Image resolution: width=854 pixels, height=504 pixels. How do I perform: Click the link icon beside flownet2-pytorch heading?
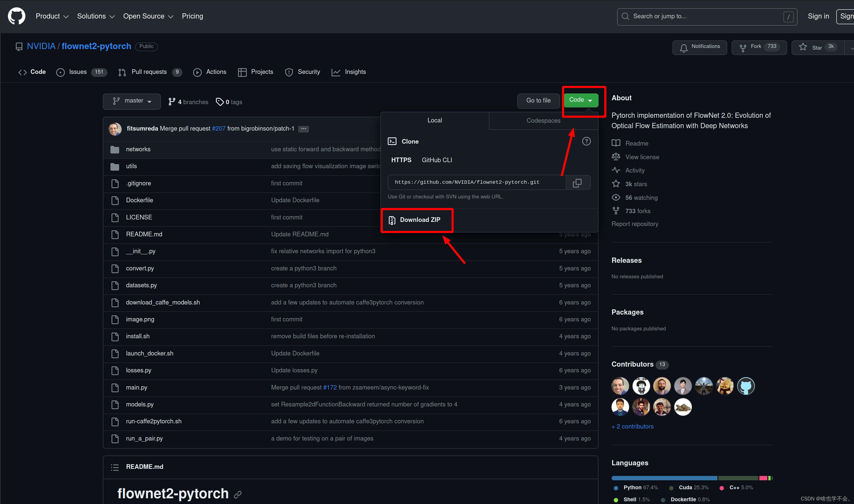(238, 494)
